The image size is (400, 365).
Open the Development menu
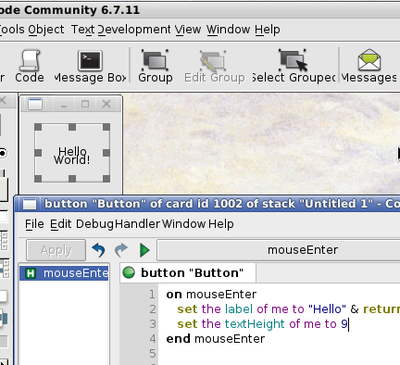point(134,29)
